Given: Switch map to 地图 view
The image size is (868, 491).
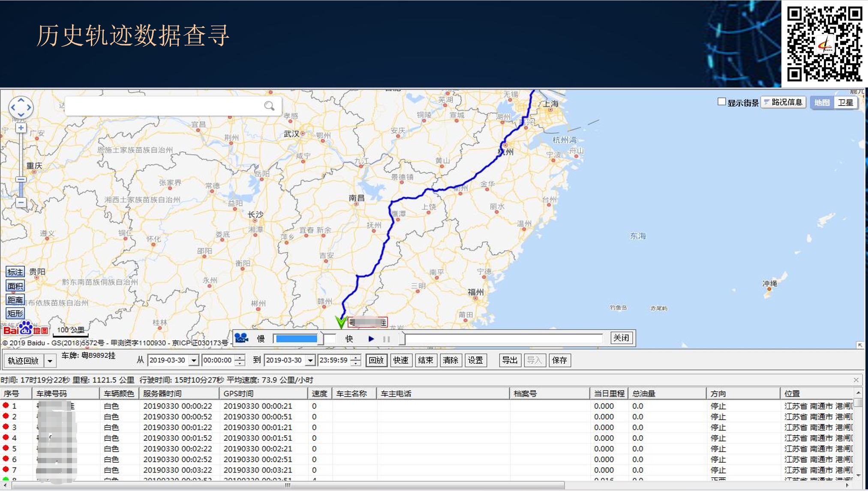Looking at the screenshot, I should tap(822, 102).
